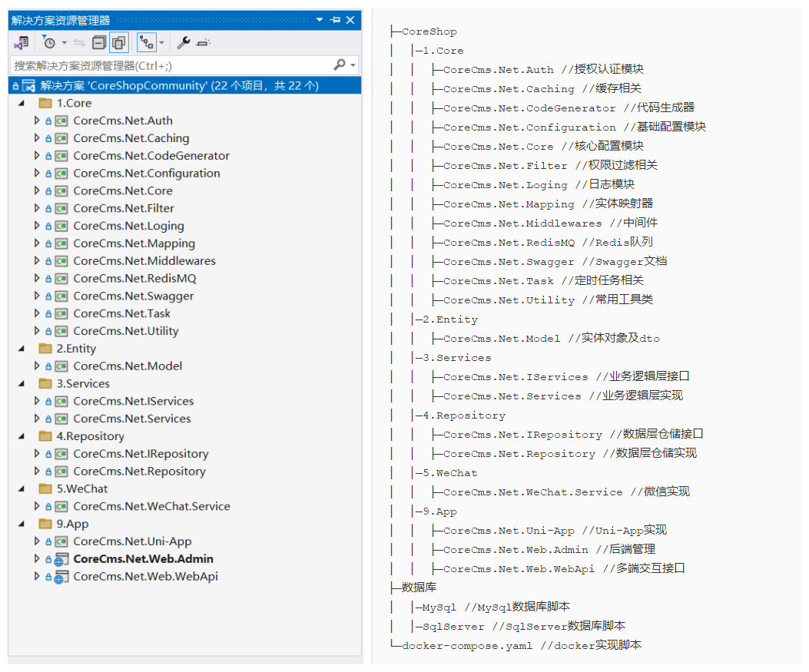Select the CoreCms.Net.Loging project
The image size is (809, 672).
[x=128, y=226]
